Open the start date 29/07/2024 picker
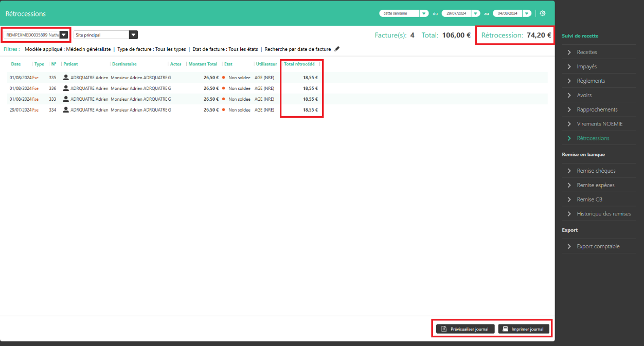 475,13
